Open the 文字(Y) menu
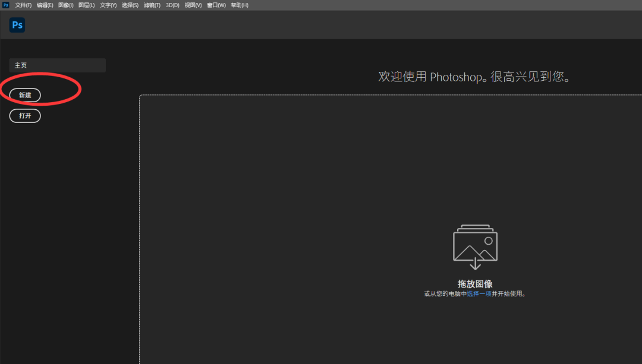 pyautogui.click(x=108, y=5)
